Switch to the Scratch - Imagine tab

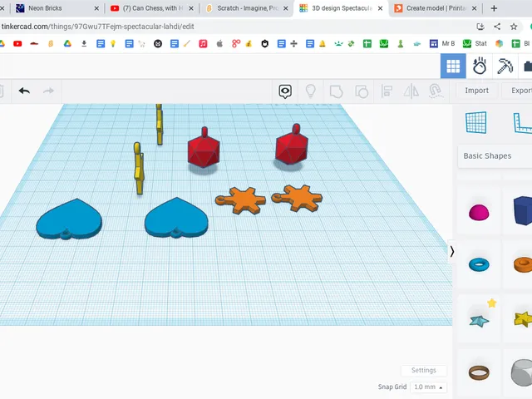pos(249,8)
